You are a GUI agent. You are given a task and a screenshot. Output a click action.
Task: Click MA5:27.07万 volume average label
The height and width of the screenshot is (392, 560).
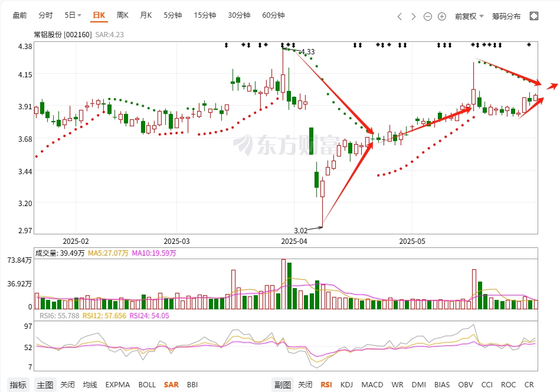pyautogui.click(x=108, y=253)
